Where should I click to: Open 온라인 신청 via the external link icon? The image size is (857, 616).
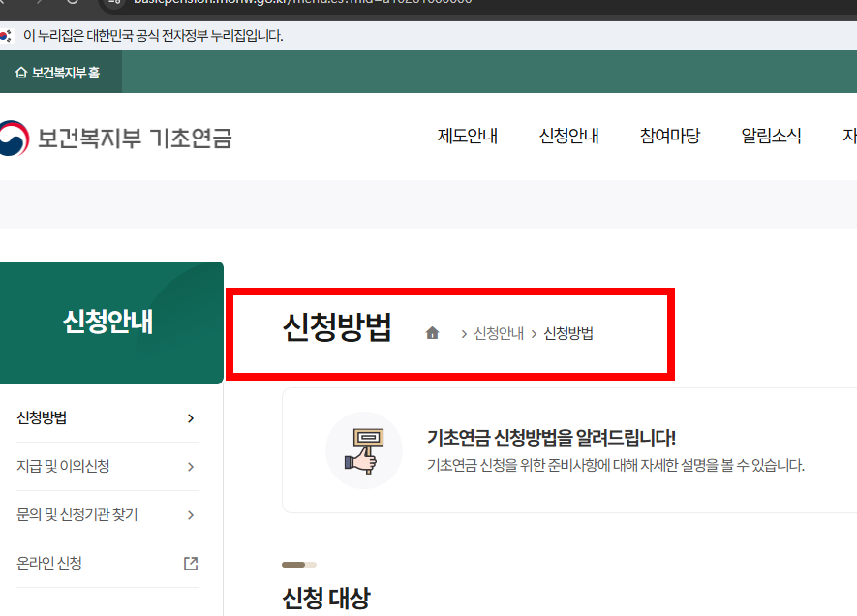coord(193,563)
